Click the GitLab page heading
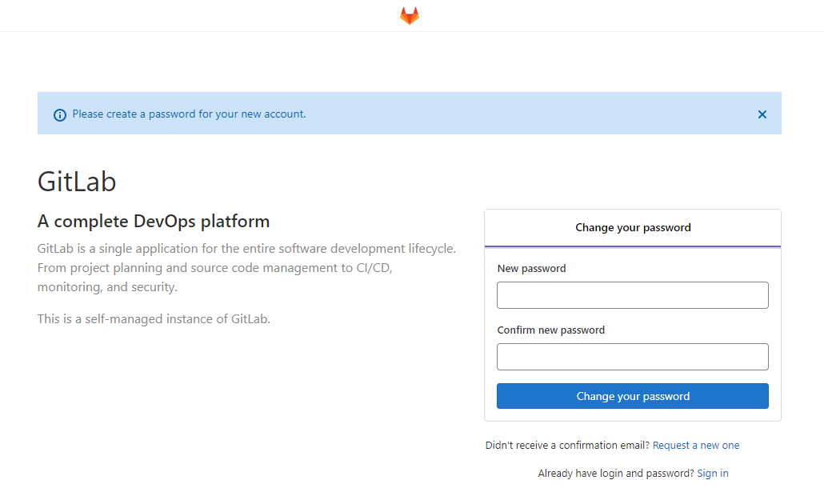 (77, 182)
